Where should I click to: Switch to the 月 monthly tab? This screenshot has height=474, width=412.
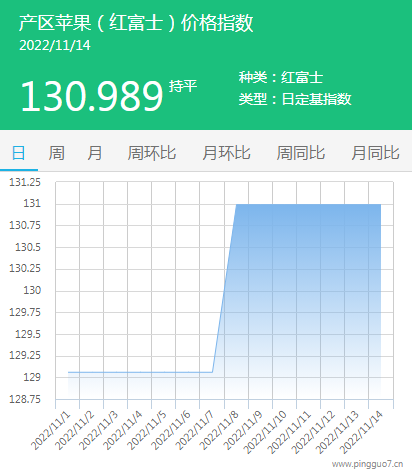(95, 153)
